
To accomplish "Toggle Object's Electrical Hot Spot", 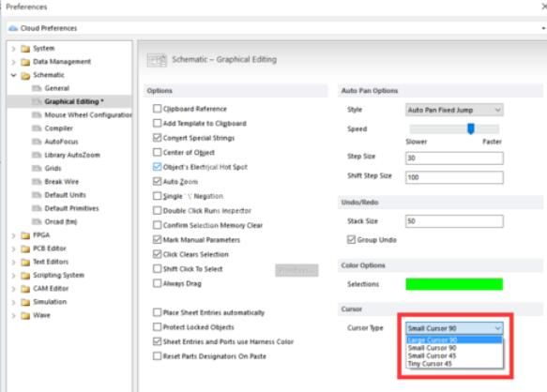I will (x=157, y=167).
